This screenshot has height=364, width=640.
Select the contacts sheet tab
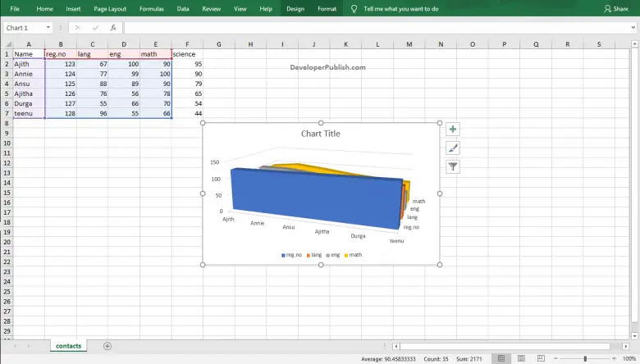[68, 346]
